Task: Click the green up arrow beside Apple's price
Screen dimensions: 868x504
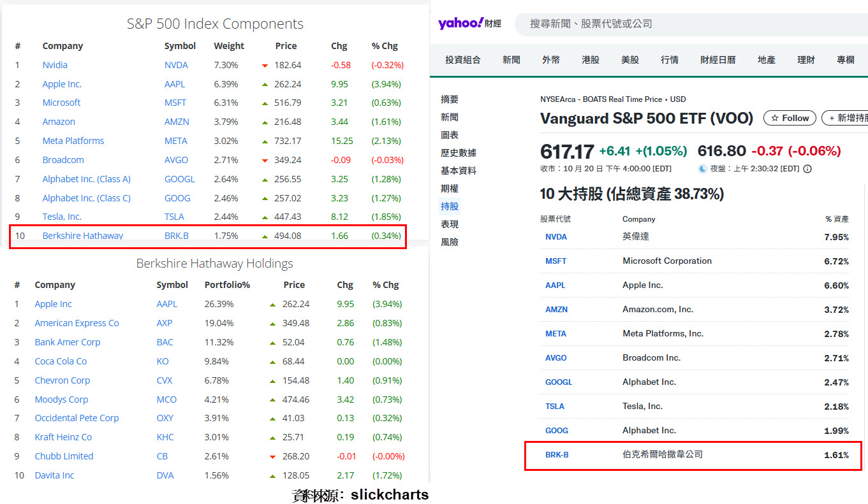Action: pos(264,83)
